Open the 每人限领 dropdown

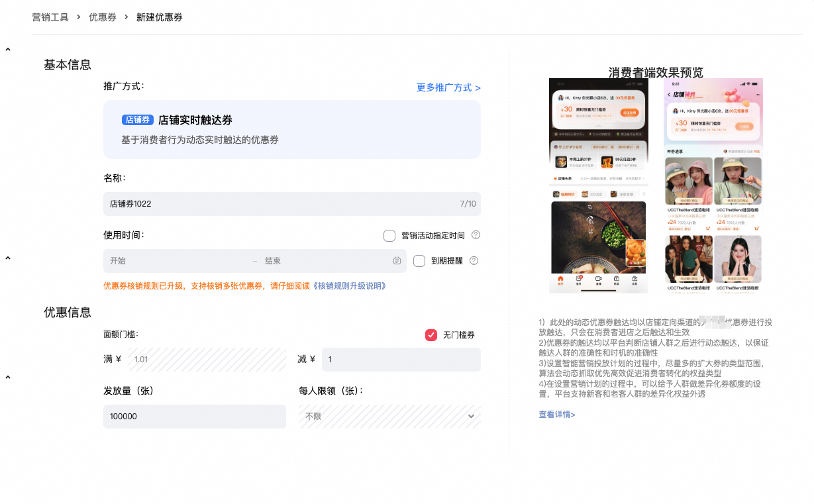click(x=389, y=417)
